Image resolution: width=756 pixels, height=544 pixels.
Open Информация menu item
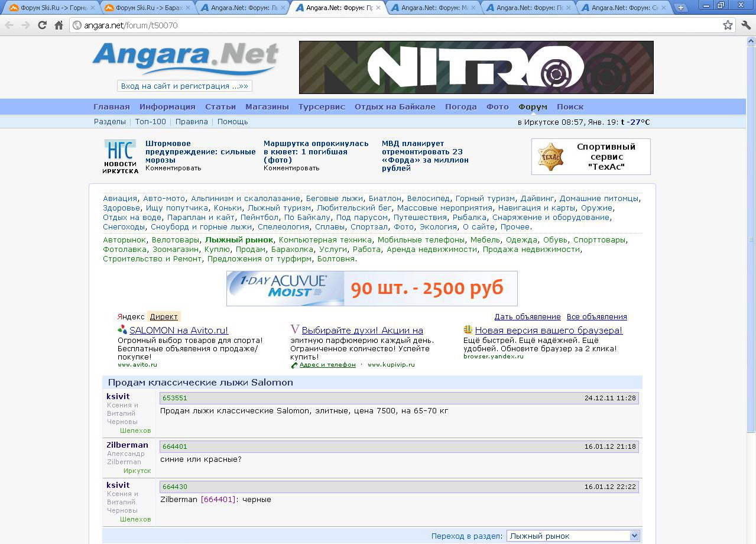click(167, 107)
